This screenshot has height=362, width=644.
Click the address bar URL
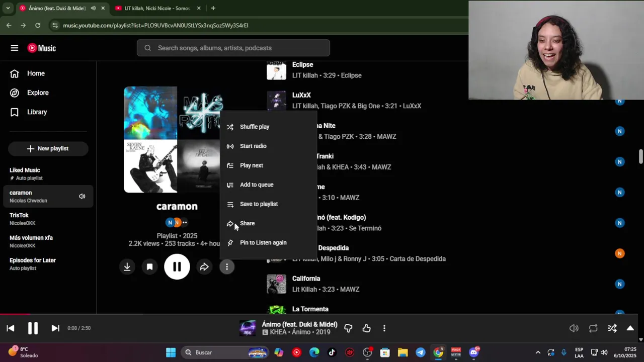point(155,25)
